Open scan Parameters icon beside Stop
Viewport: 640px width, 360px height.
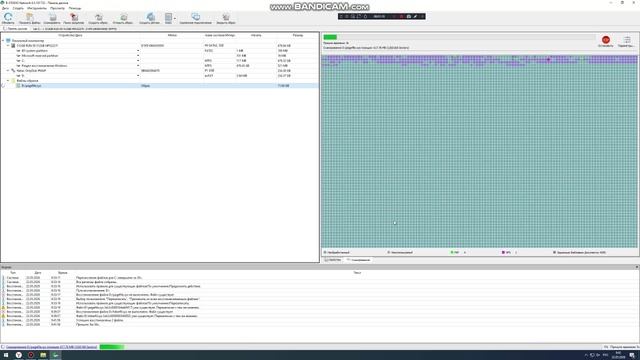(627, 41)
